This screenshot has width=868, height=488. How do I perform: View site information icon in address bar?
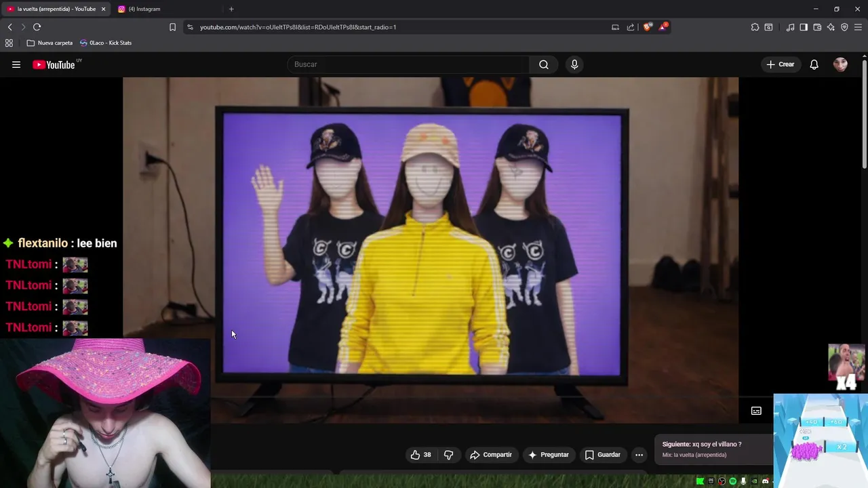tap(190, 27)
